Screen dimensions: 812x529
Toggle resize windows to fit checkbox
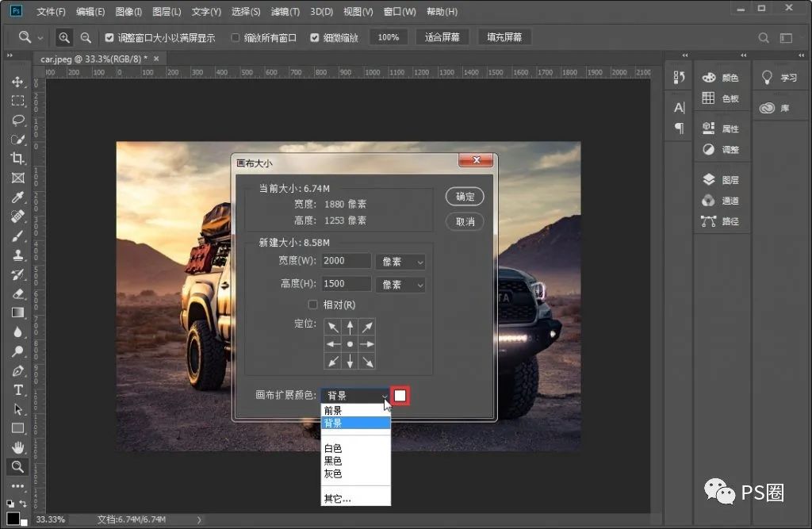click(x=109, y=37)
